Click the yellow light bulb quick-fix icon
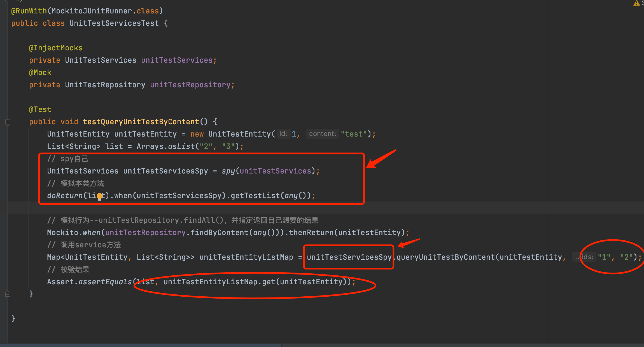This screenshot has width=644, height=347. tap(100, 197)
